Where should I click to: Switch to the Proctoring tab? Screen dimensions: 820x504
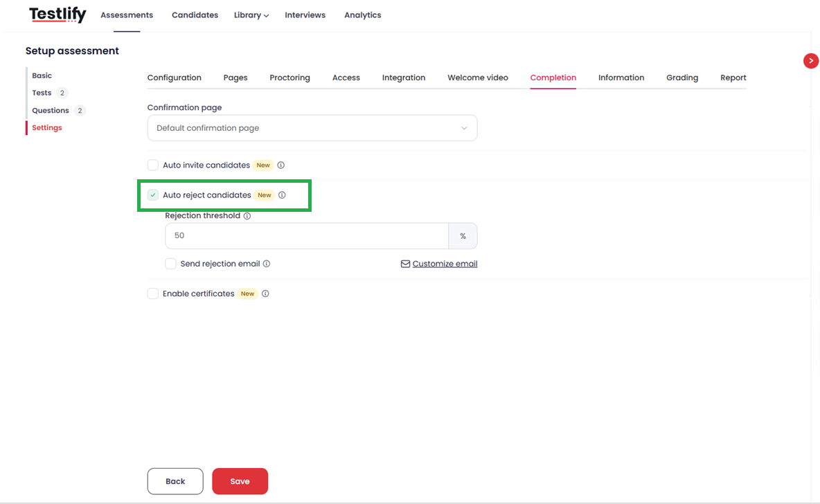click(289, 78)
